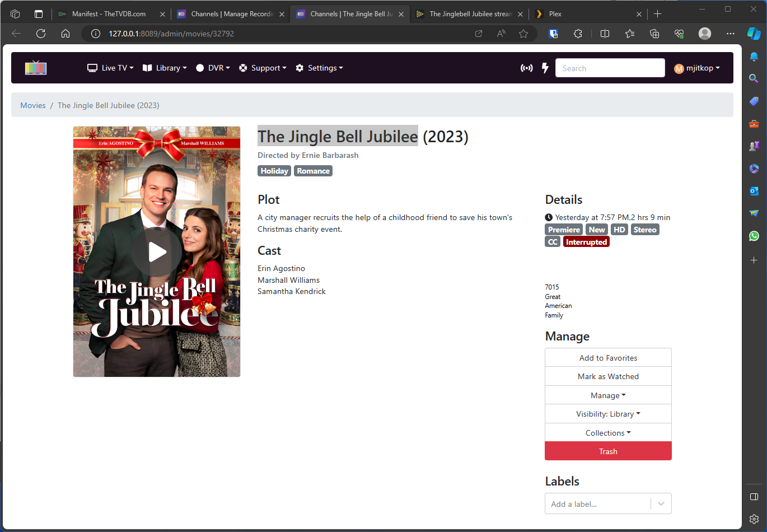Viewport: 767px width, 532px height.
Task: Click the browser refresh icon
Action: tap(41, 34)
